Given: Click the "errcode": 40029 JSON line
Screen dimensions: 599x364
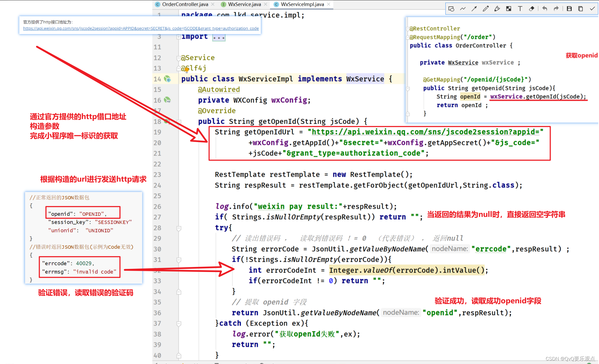Looking at the screenshot, I should [68, 263].
